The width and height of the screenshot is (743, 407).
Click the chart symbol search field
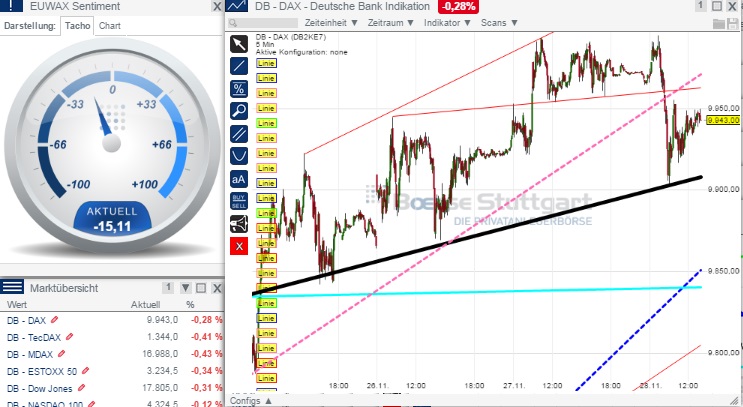pyautogui.click(x=263, y=23)
